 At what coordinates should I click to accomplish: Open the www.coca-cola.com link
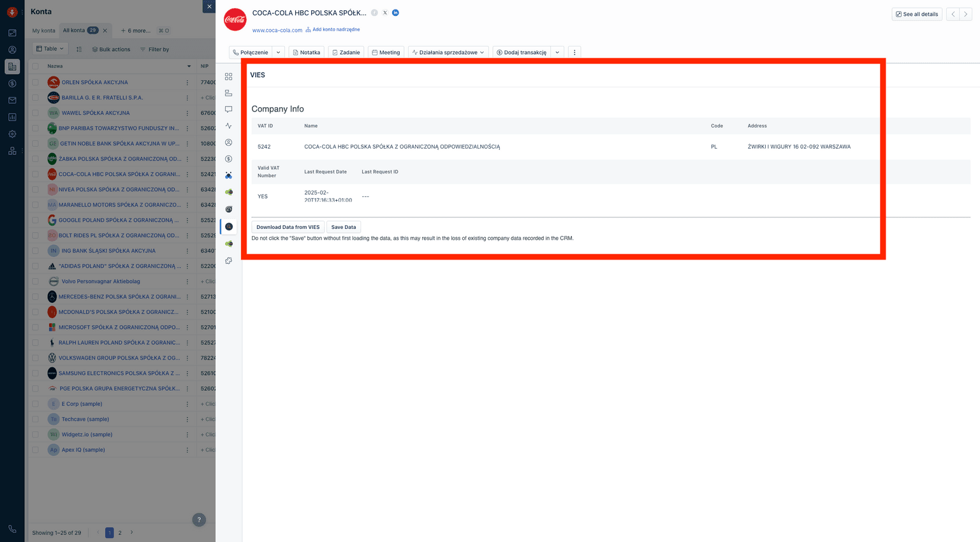click(277, 30)
